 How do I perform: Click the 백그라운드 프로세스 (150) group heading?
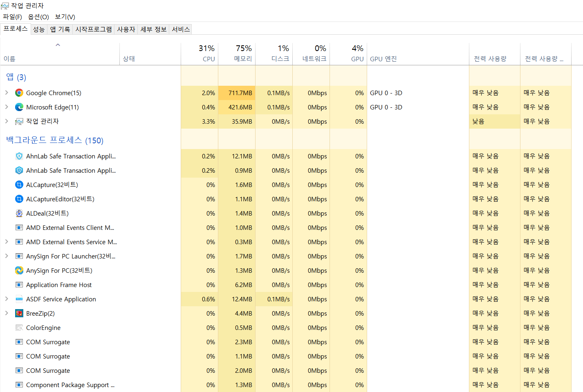55,140
